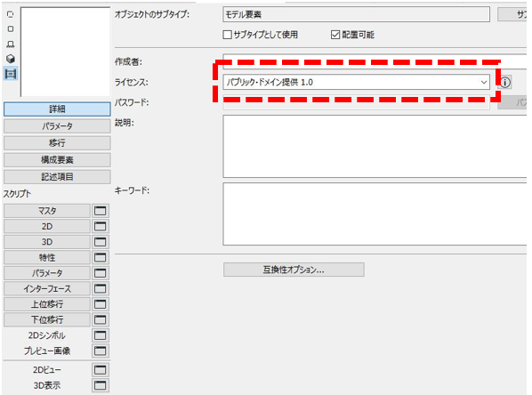Open the 記述項目 tab
Screen dimensions: 532x395
(57, 177)
